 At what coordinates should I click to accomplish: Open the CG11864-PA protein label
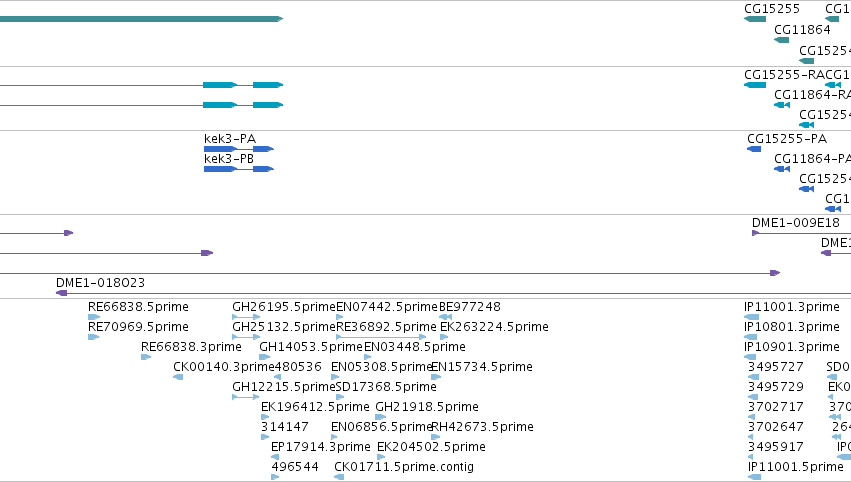(812, 158)
